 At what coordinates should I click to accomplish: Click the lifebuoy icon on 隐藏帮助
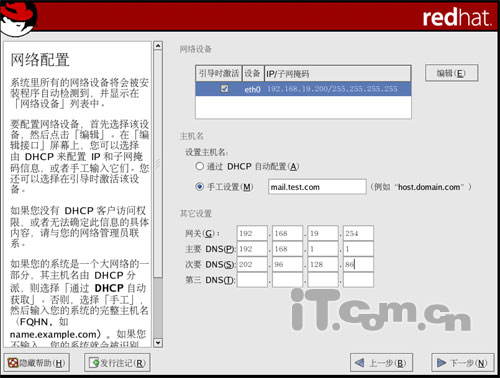13,363
